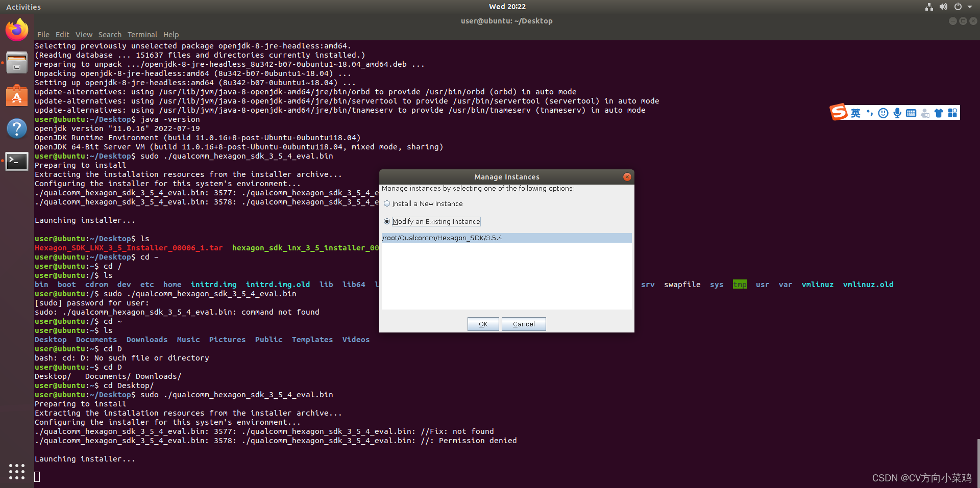Toggle Chinese-English mode with the 英 icon
The image size is (980, 488).
pyautogui.click(x=855, y=112)
